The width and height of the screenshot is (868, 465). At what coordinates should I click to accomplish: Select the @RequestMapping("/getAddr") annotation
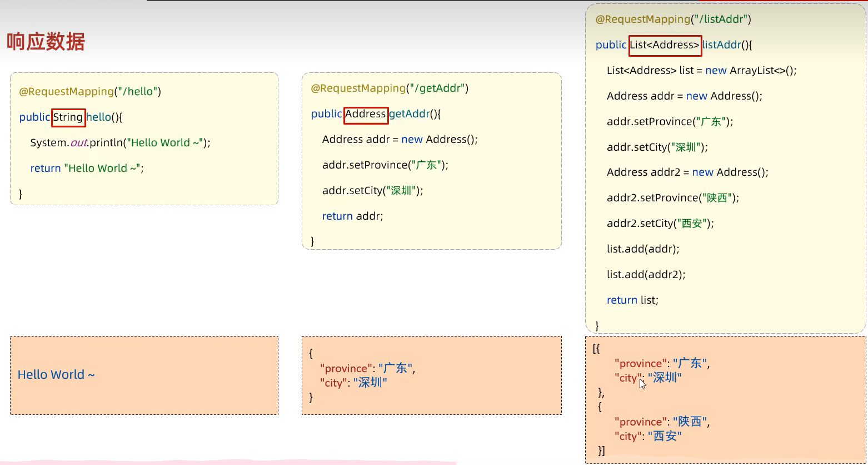tap(390, 88)
